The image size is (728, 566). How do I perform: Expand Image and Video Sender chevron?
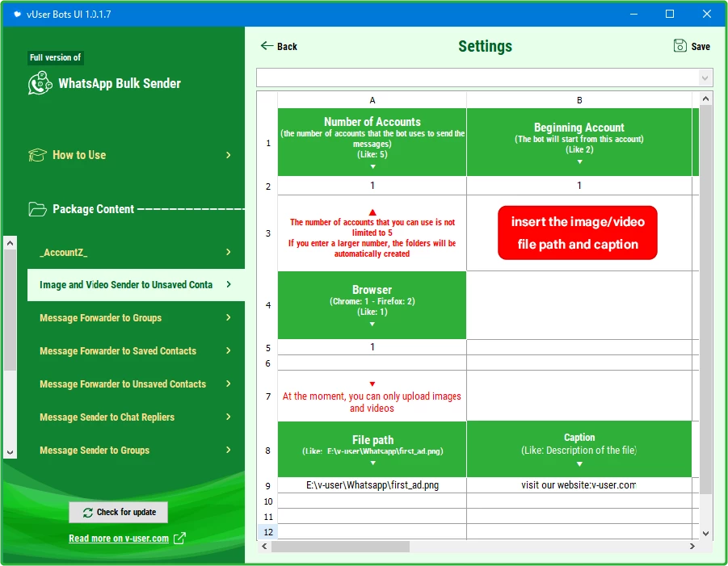tap(229, 284)
